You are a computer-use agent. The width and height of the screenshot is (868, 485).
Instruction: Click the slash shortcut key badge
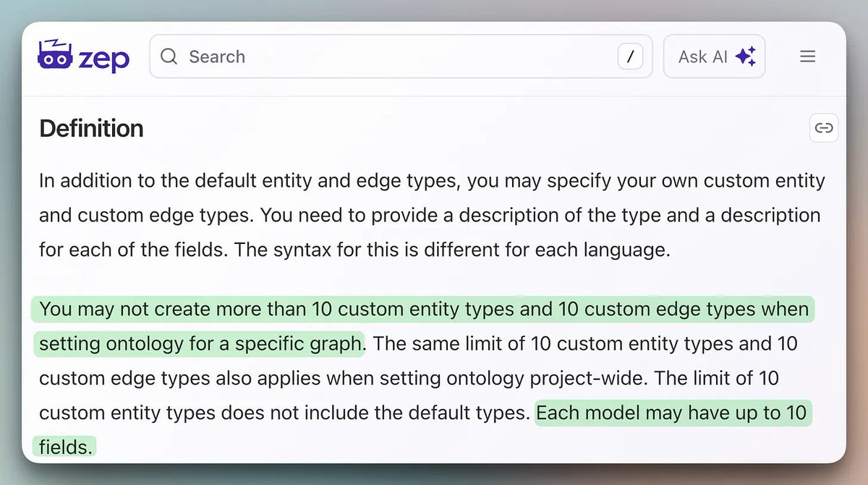point(630,57)
